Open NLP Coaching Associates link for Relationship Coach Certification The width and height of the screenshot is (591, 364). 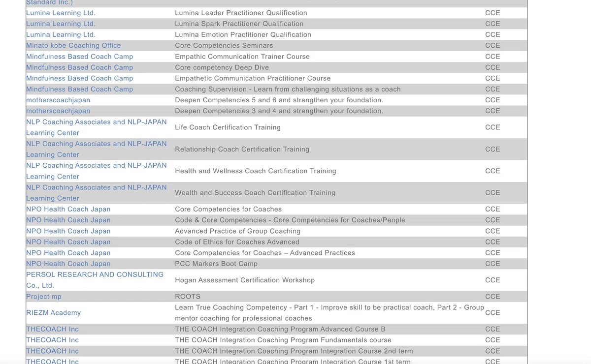coord(97,149)
